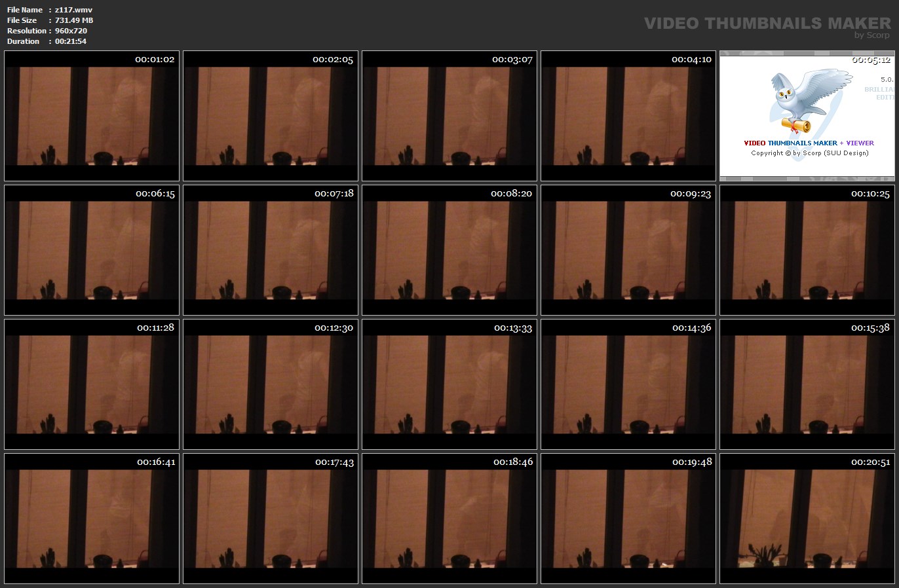899x588 pixels.
Task: Select the thumbnail at 00:01:02
Action: point(92,116)
